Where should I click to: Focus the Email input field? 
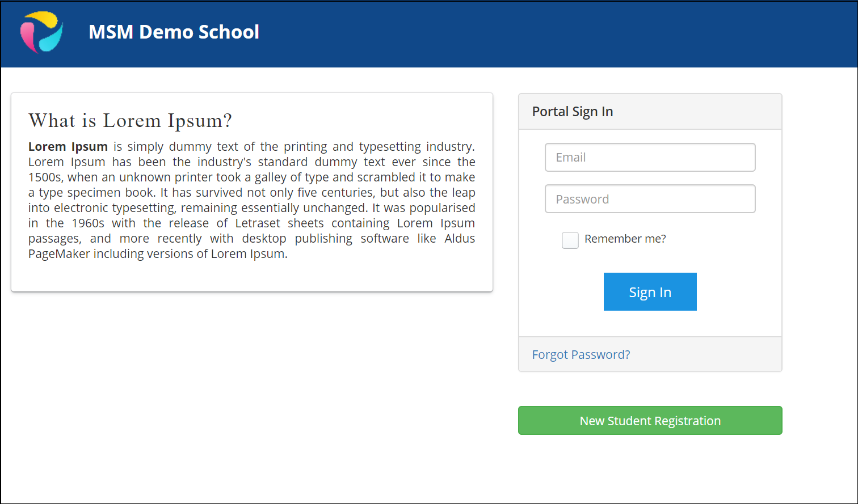[650, 157]
